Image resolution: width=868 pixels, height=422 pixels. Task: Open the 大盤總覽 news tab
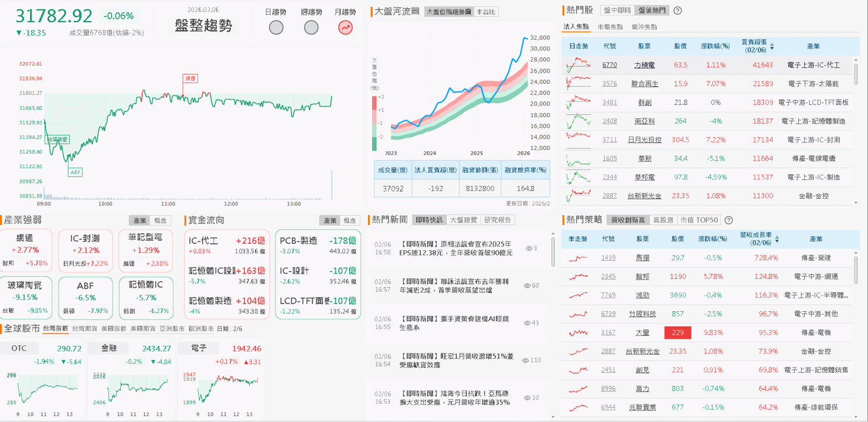click(x=463, y=220)
